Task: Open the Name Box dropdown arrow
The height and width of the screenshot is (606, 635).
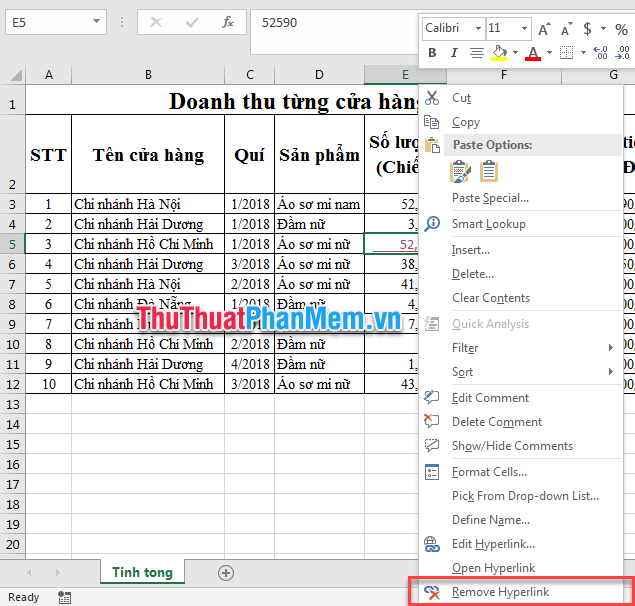Action: (96, 21)
